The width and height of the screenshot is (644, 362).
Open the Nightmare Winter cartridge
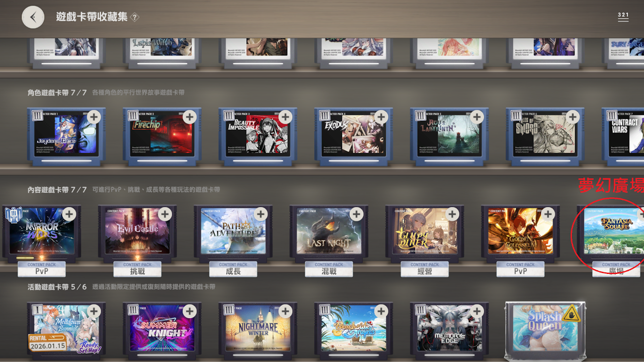point(258,330)
